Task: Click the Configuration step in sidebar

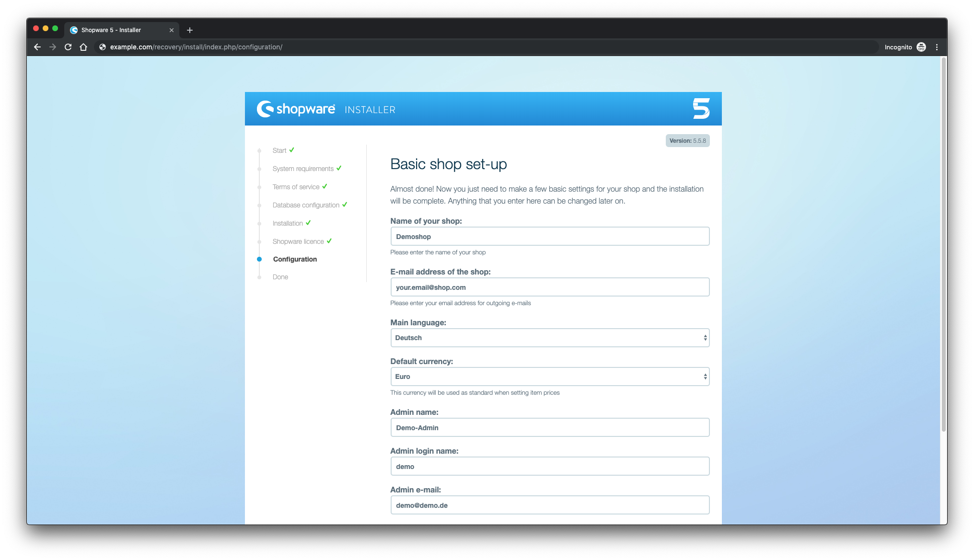Action: coord(294,259)
